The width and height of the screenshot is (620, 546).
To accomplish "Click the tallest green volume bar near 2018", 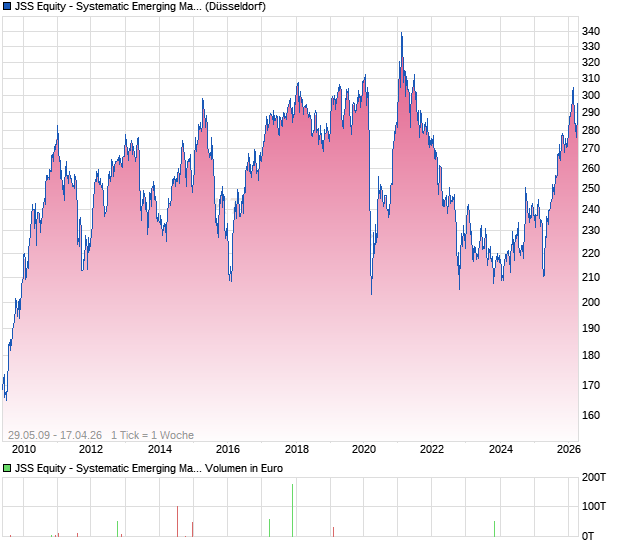I will [x=293, y=510].
